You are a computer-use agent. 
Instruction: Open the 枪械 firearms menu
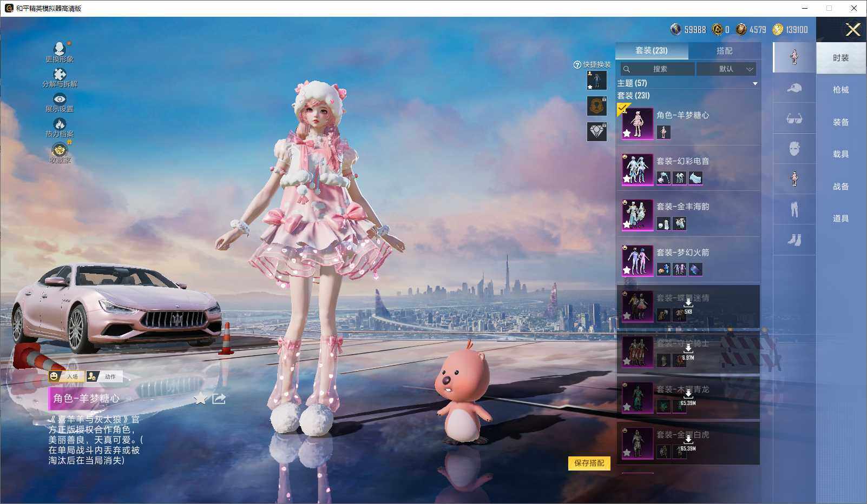841,90
